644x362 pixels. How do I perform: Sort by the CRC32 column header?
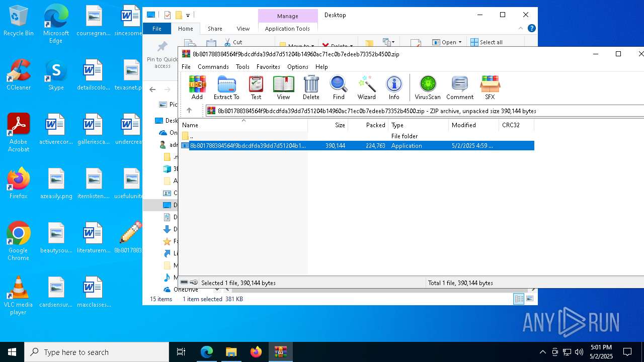(x=516, y=125)
